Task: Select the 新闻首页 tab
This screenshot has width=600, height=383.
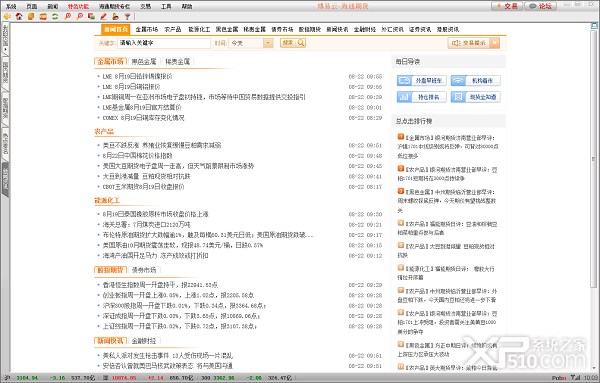Action: [116, 29]
